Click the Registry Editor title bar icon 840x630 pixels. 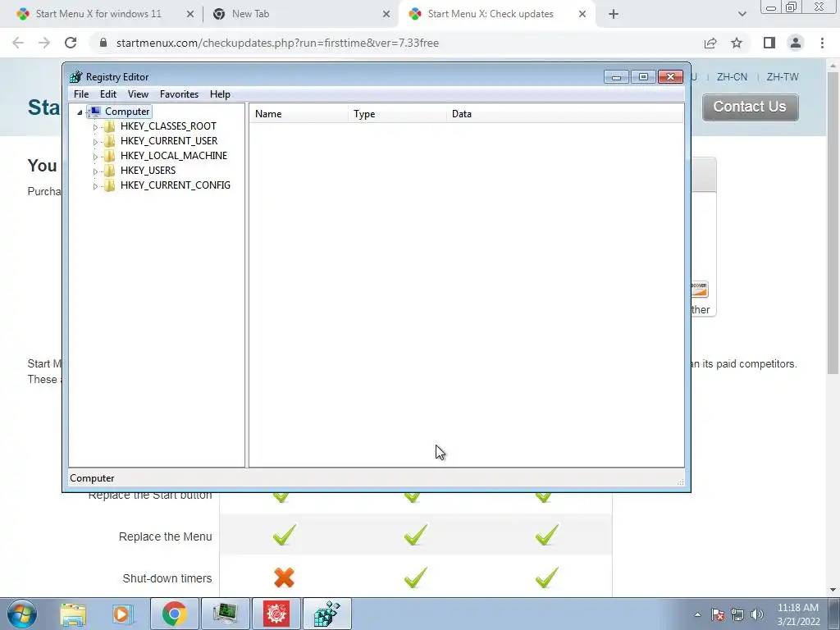[x=76, y=76]
